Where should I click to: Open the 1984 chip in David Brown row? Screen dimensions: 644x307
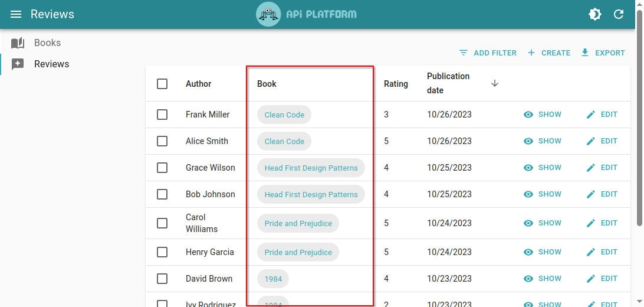tap(273, 279)
